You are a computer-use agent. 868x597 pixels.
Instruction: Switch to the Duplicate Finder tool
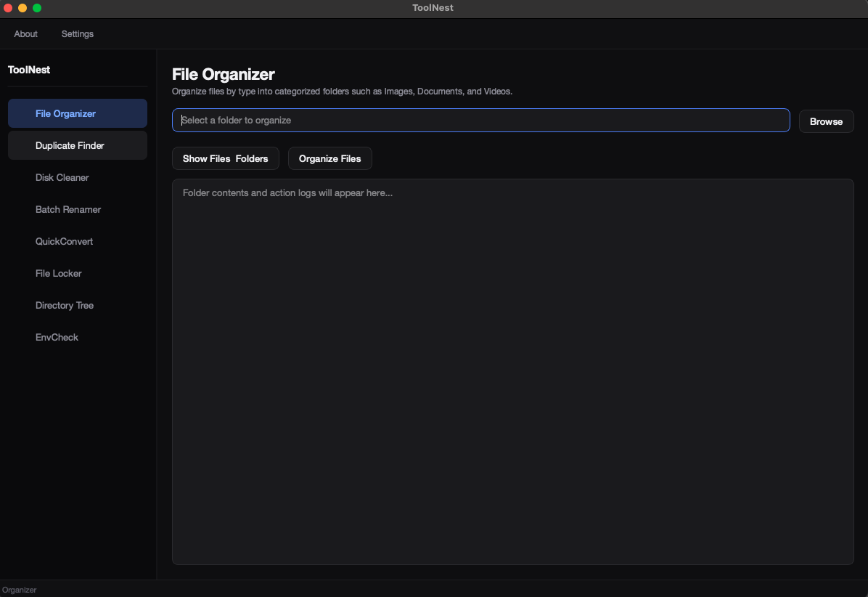tap(78, 146)
